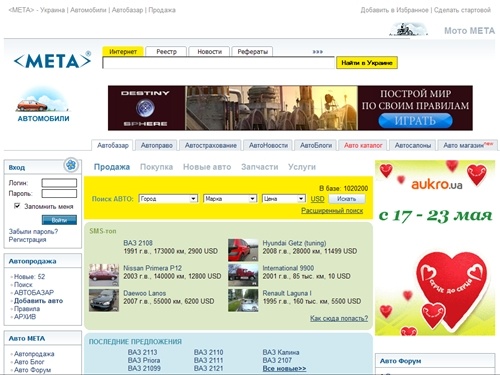
Task: Click the Войти login button
Action: [59, 220]
